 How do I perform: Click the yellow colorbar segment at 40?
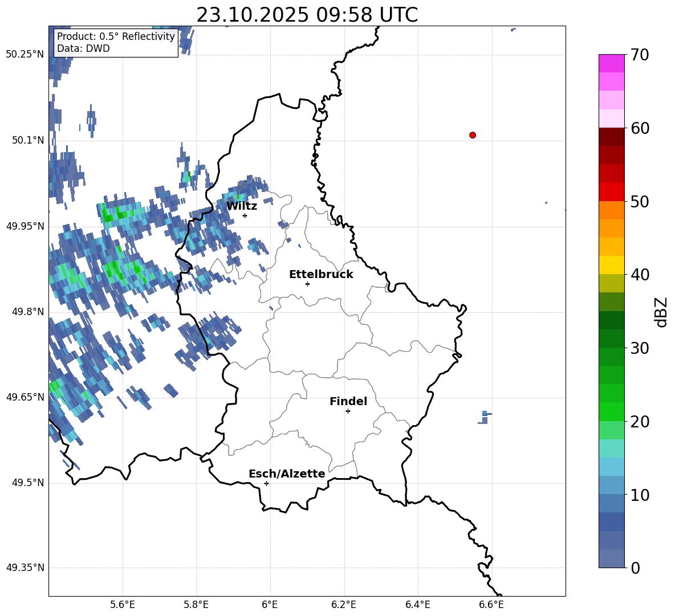[611, 265]
